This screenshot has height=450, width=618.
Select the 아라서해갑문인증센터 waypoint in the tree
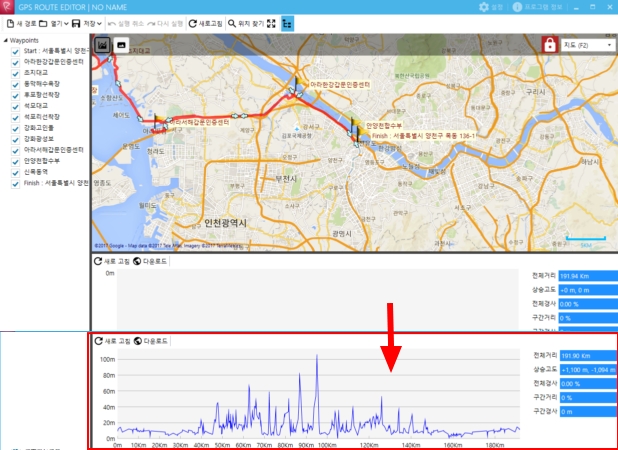coord(54,150)
